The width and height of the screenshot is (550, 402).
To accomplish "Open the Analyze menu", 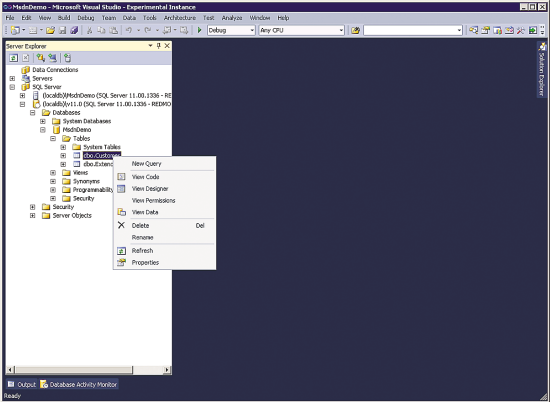I will click(232, 18).
